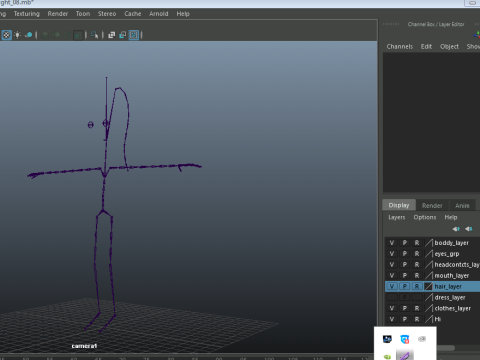Viewport: 480px width, 360px height.
Task: Toggle visibility V of boddy_layer
Action: pyautogui.click(x=392, y=243)
